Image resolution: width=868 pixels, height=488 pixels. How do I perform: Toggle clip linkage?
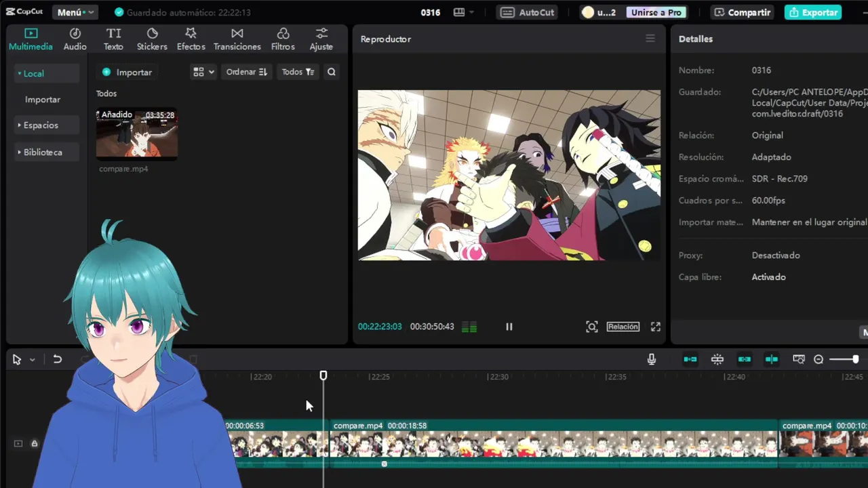(x=745, y=359)
